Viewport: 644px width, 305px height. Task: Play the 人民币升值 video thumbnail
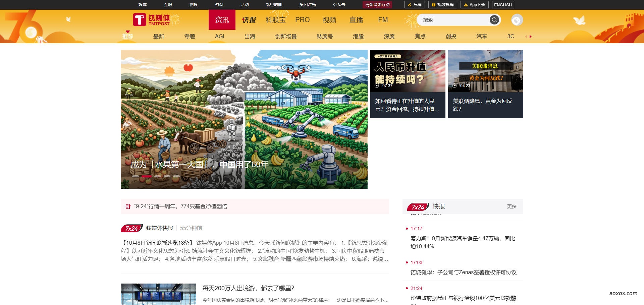pyautogui.click(x=408, y=71)
